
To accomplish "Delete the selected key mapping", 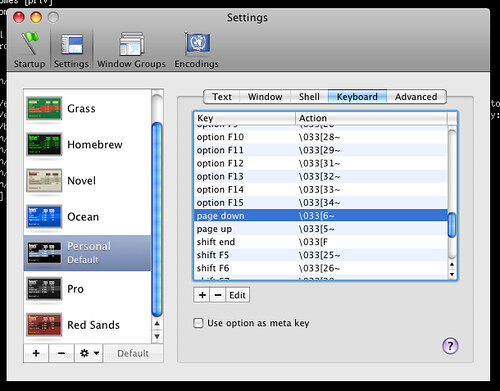I will point(218,295).
